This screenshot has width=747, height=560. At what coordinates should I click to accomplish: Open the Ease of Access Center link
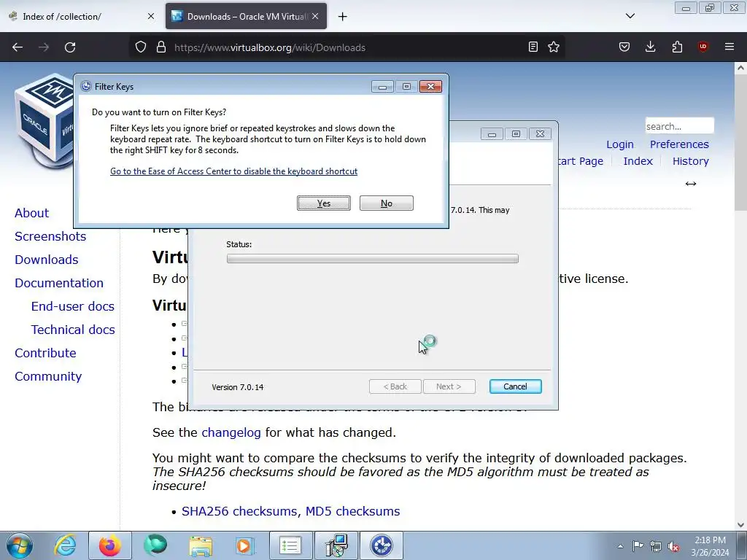click(x=233, y=171)
